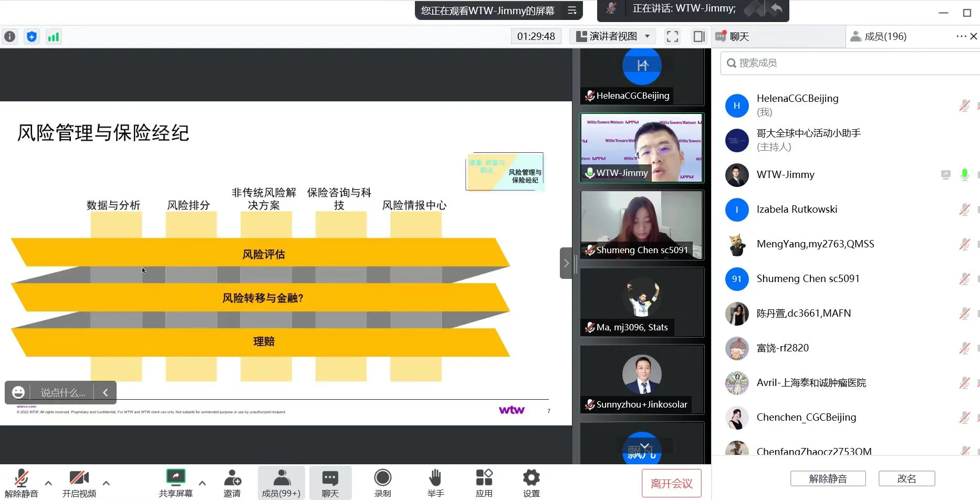980x500 pixels.
Task: Toggle 富饶-rf2820 mute icon
Action: click(x=964, y=348)
